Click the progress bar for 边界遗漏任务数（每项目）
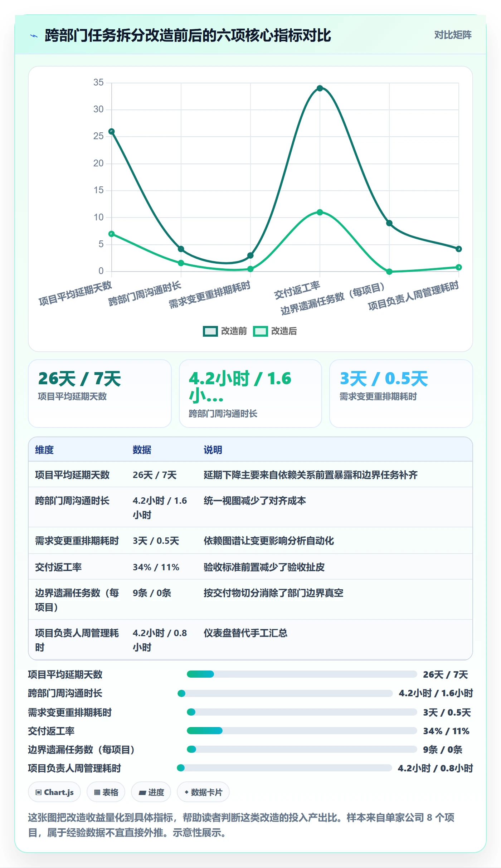Viewport: 501px width, 868px height. click(x=302, y=749)
